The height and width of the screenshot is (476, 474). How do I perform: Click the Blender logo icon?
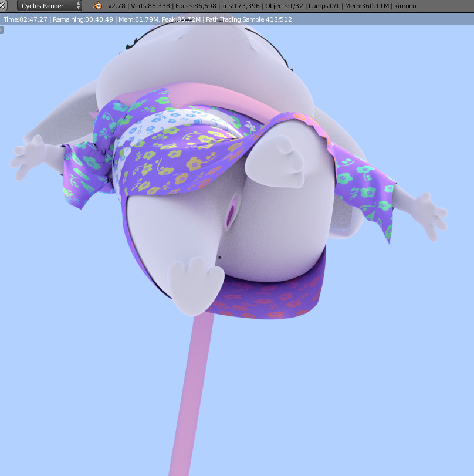[x=97, y=5]
